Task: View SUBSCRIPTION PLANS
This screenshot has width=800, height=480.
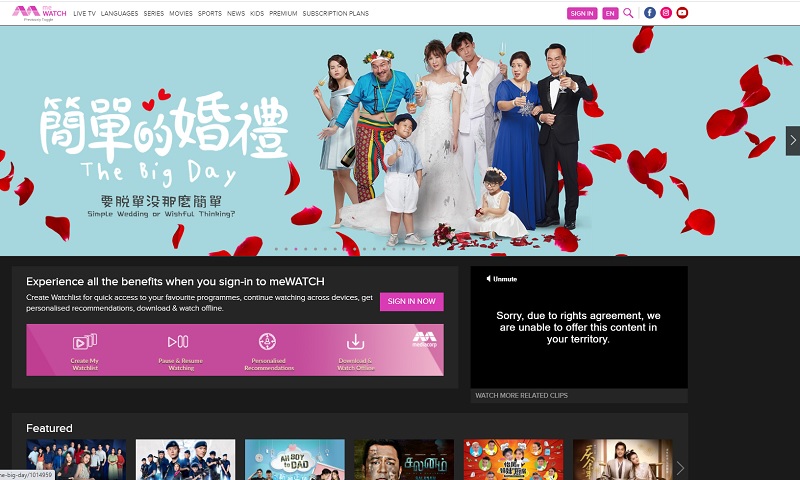Action: coord(336,13)
